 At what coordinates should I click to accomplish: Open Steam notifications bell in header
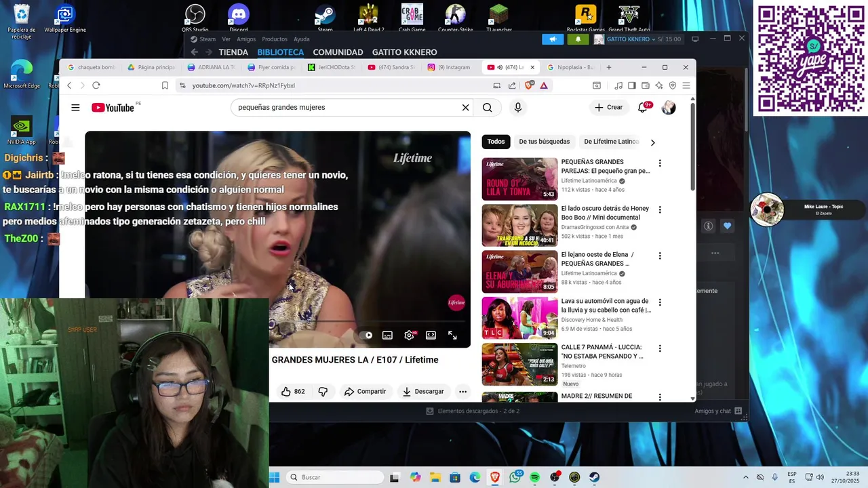click(578, 39)
